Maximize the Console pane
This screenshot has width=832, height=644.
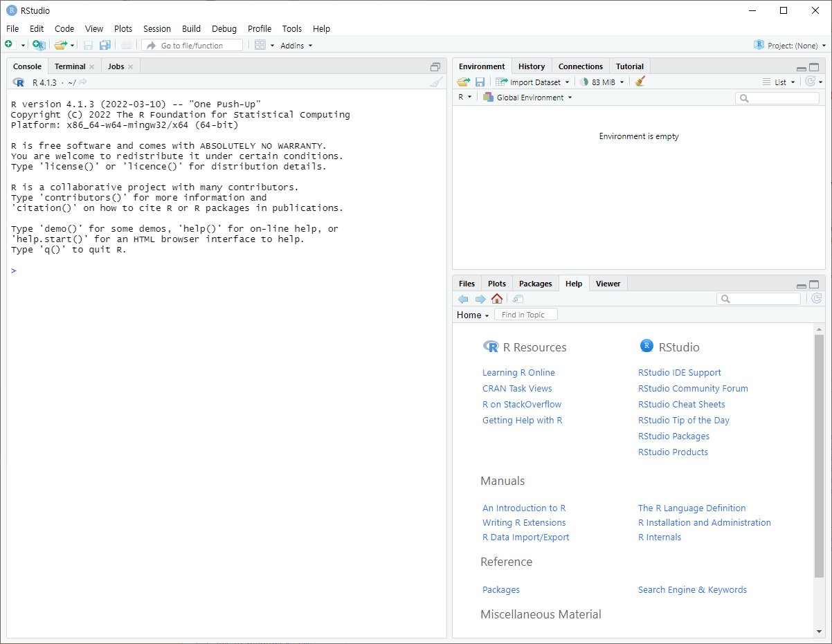tap(435, 67)
